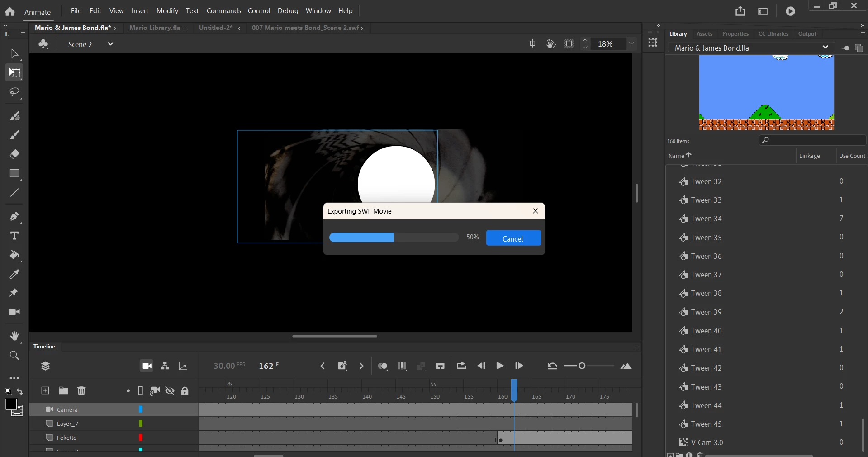The height and width of the screenshot is (457, 868).
Task: Toggle lock all layers icon
Action: click(x=185, y=391)
